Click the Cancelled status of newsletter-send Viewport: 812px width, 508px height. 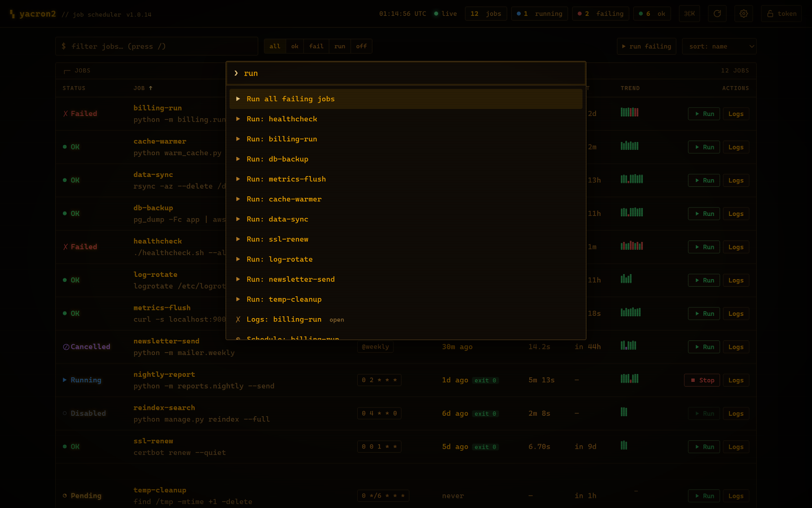(87, 347)
